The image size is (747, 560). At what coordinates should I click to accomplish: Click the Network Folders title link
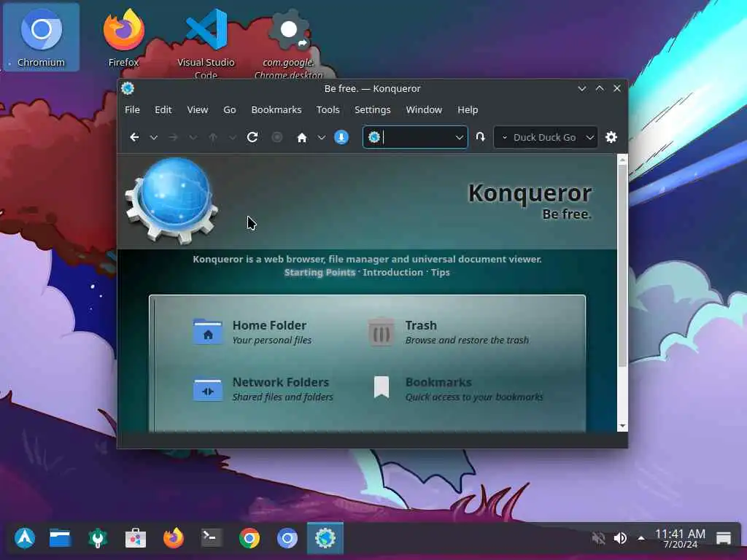[x=281, y=382]
